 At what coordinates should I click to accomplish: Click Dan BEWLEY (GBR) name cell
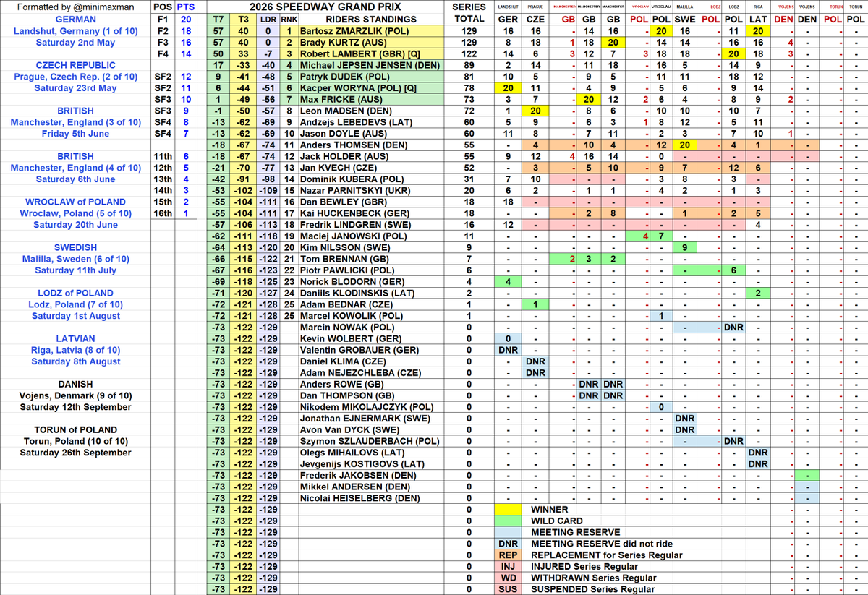[370, 202]
